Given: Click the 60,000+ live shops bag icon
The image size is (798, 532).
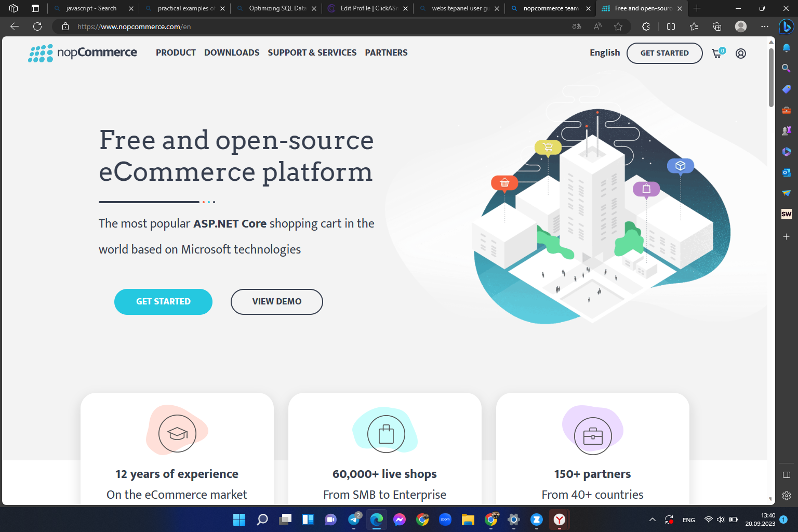Looking at the screenshot, I should 386,434.
